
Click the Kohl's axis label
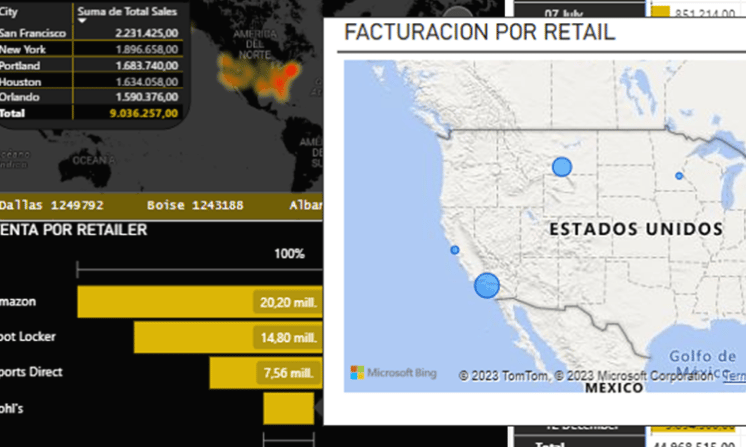[11, 408]
